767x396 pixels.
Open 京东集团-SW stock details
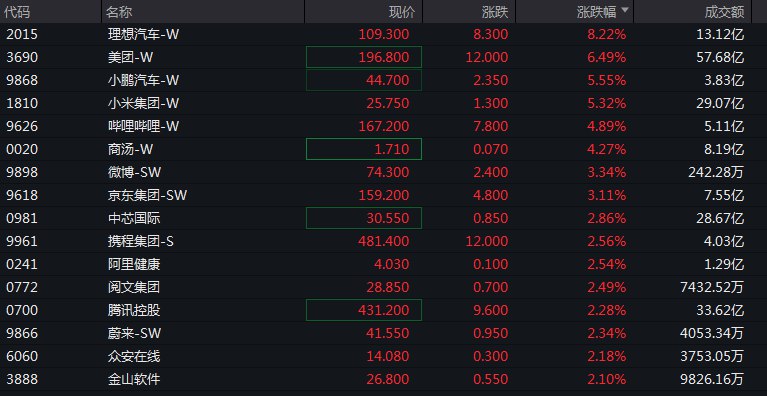pos(384,195)
